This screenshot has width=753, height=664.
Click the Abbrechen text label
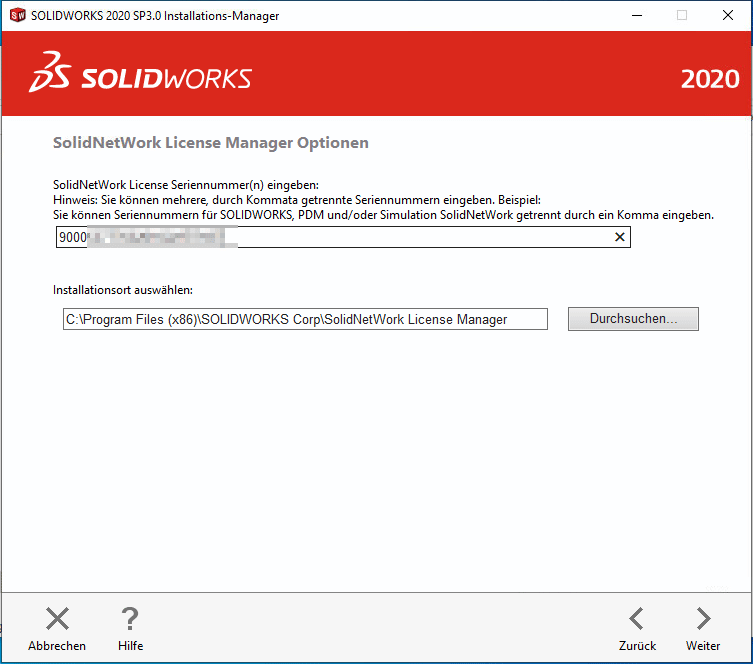57,646
